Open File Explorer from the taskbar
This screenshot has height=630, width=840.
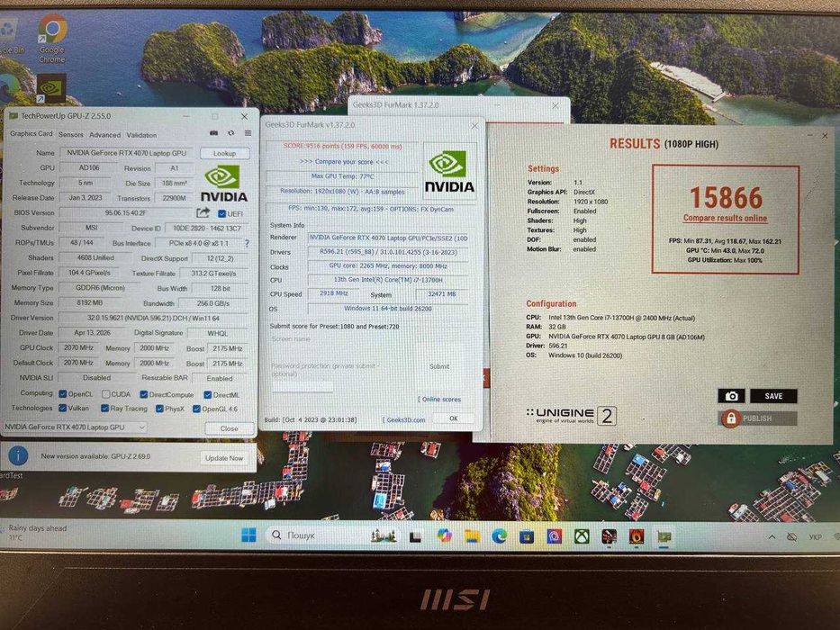click(x=472, y=535)
